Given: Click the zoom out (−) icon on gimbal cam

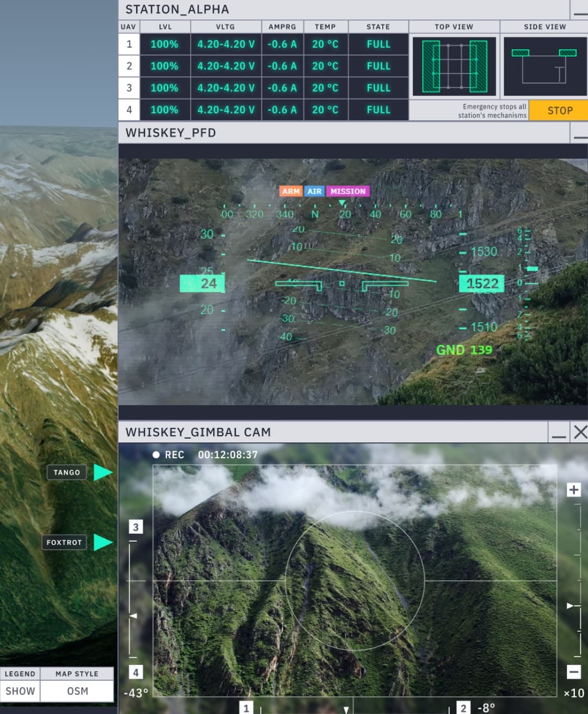Looking at the screenshot, I should pyautogui.click(x=574, y=673).
